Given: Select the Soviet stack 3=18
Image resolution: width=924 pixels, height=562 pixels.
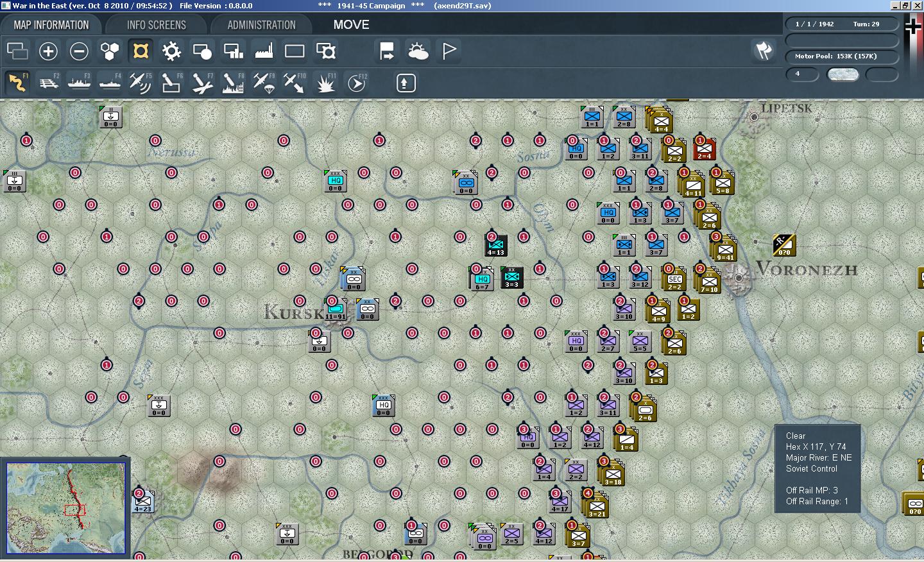Looking at the screenshot, I should [612, 473].
